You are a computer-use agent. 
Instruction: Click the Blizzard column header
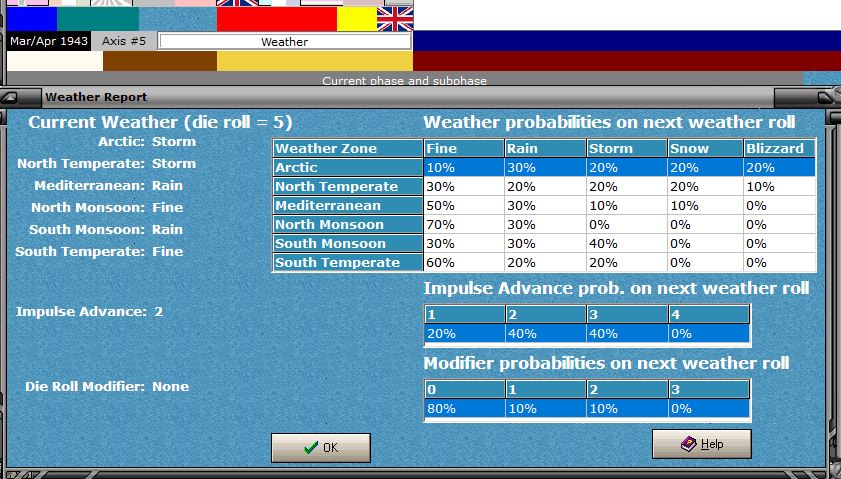click(x=779, y=148)
